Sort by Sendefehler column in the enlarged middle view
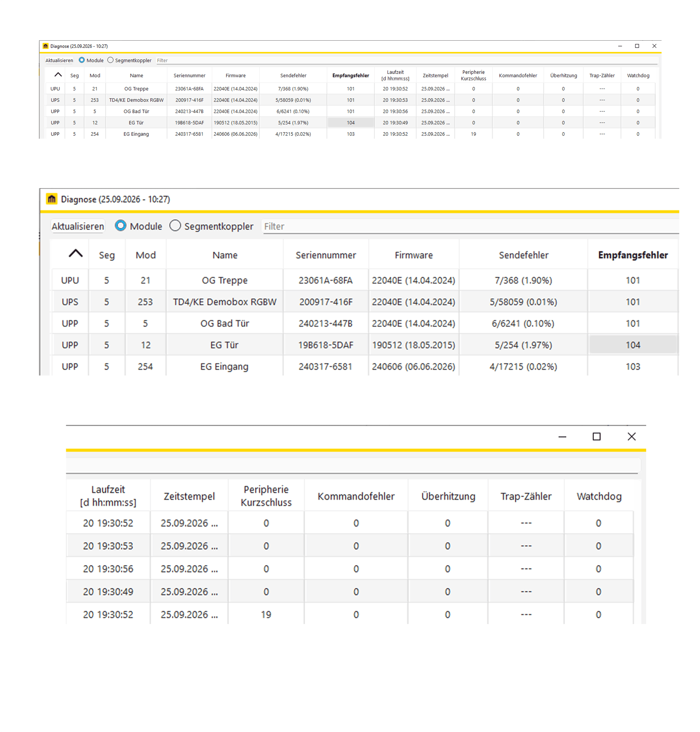700x732 pixels. pos(524,255)
